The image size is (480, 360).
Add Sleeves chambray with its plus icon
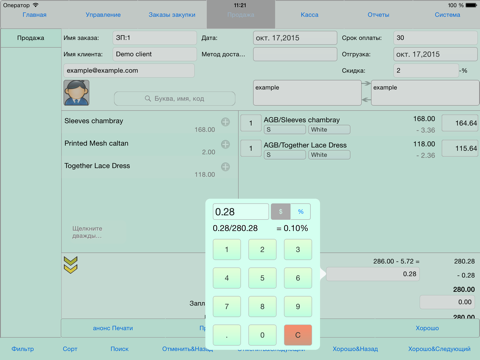225,122
